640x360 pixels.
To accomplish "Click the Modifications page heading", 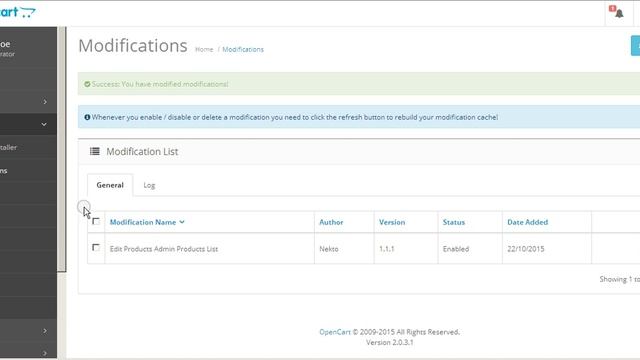I will (133, 45).
